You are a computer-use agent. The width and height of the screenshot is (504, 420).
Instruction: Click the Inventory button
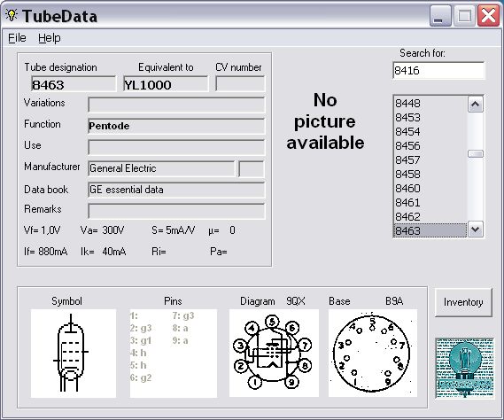pos(463,302)
